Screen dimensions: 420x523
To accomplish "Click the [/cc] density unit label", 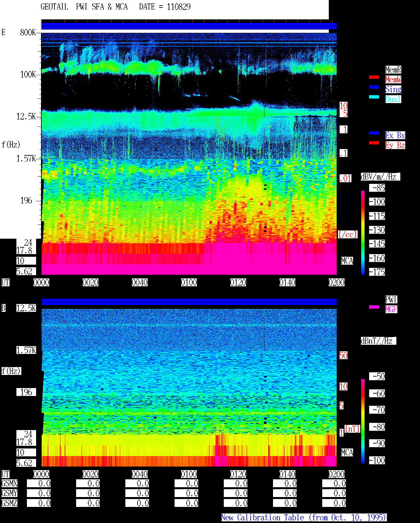I will click(x=347, y=234).
